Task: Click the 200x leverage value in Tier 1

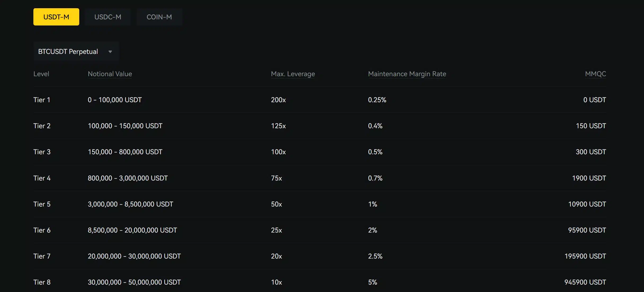Action: [278, 100]
